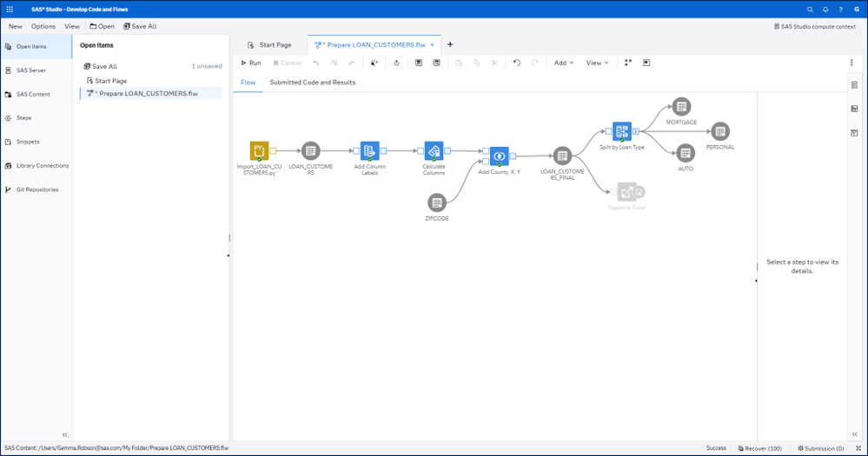Click SAS Studio compute context

tap(814, 27)
